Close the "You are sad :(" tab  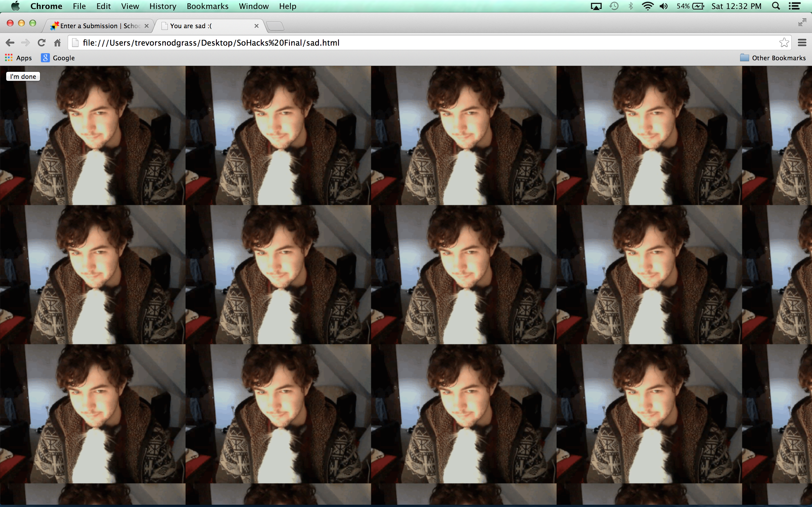click(256, 26)
